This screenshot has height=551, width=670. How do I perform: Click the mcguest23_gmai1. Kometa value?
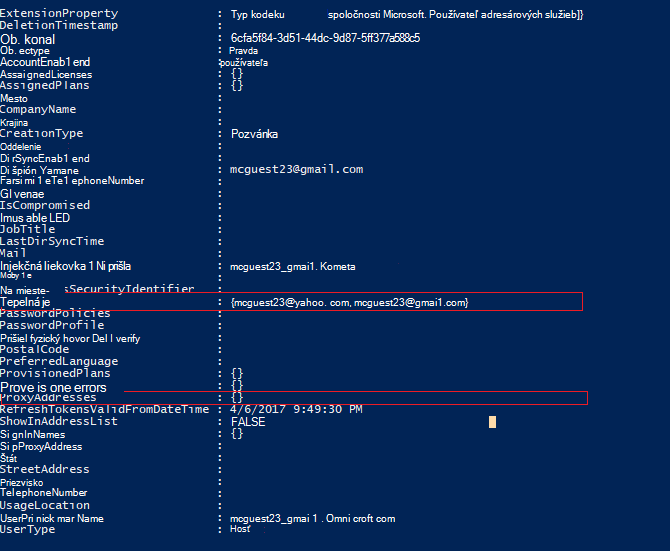coord(293,267)
